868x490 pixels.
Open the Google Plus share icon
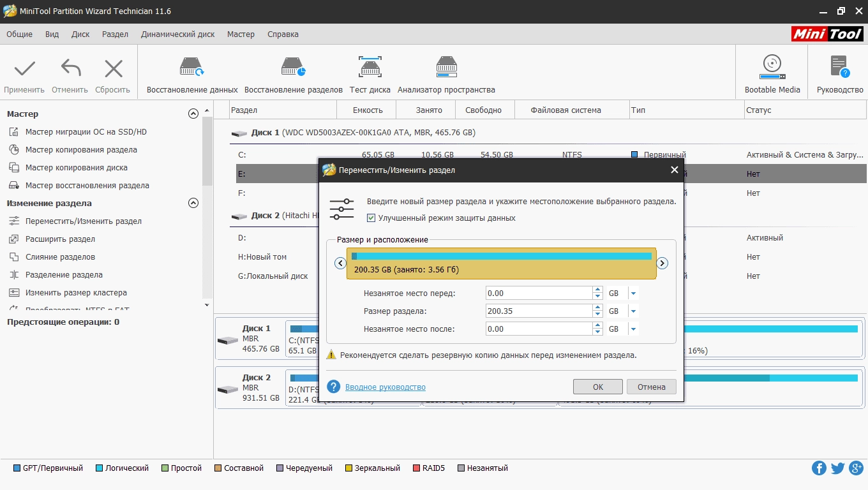click(857, 468)
